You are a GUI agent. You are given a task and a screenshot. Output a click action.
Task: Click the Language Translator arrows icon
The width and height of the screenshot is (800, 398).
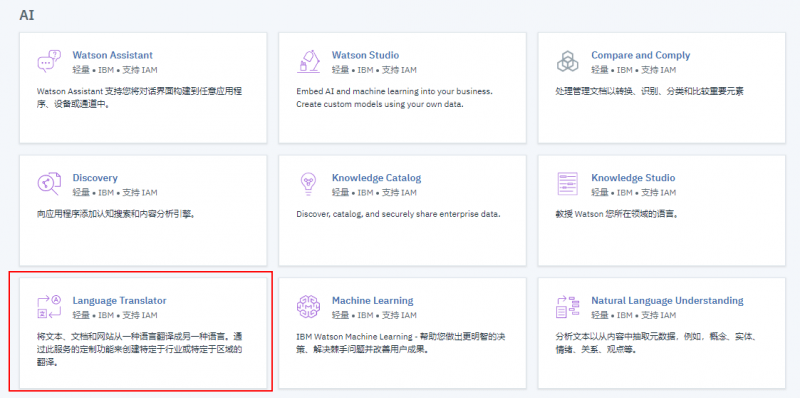point(49,306)
